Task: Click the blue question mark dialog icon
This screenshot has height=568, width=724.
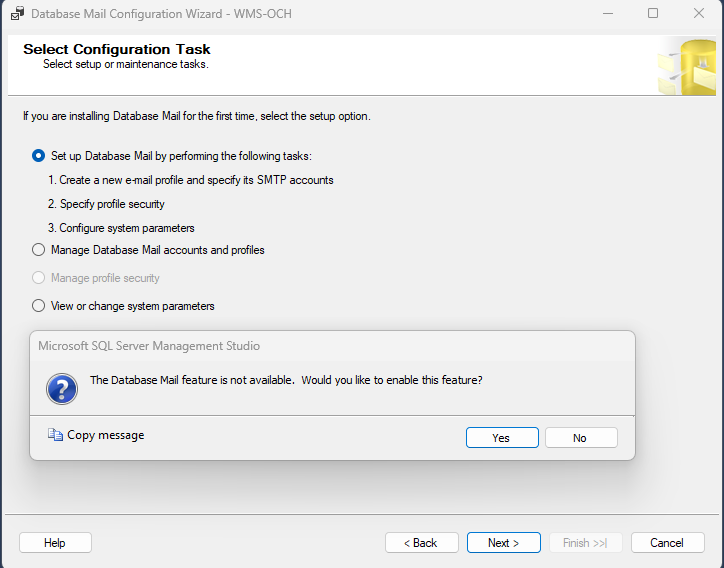Action: [62, 389]
